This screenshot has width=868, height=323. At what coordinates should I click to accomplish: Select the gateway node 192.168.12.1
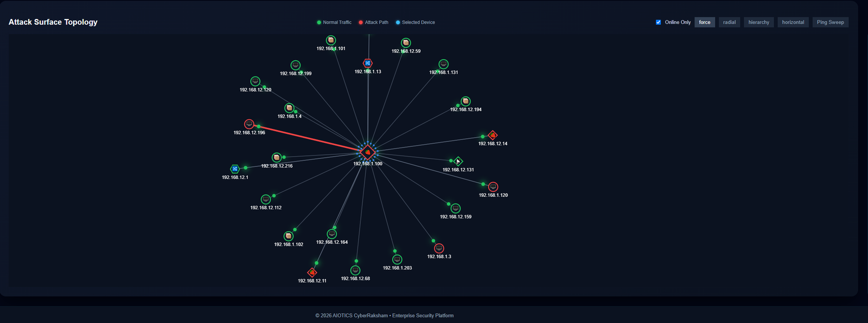[235, 169]
